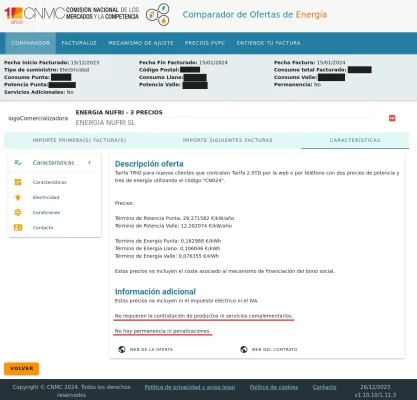
Task: Click the red icon beside Energia Nufri offer
Action: click(x=392, y=118)
